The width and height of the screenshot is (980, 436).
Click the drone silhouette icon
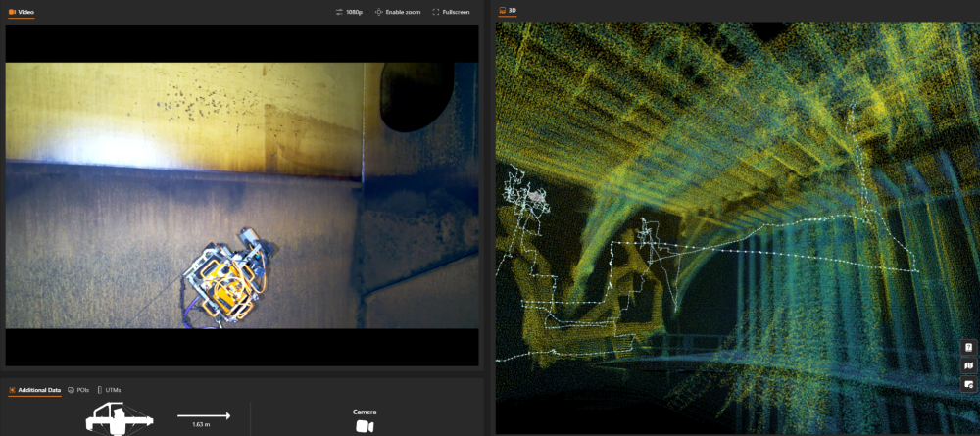(120, 418)
